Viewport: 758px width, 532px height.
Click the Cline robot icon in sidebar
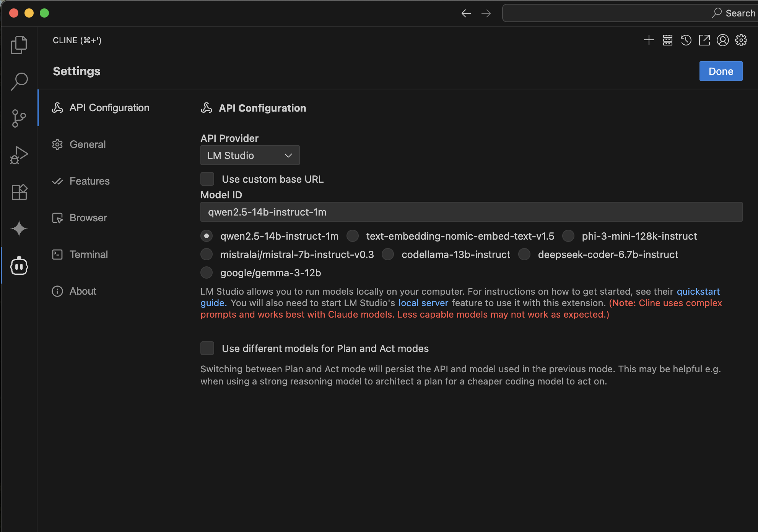coord(19,265)
